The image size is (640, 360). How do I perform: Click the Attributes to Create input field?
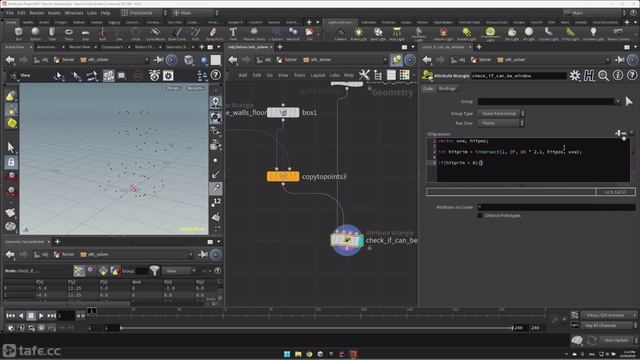coord(556,207)
